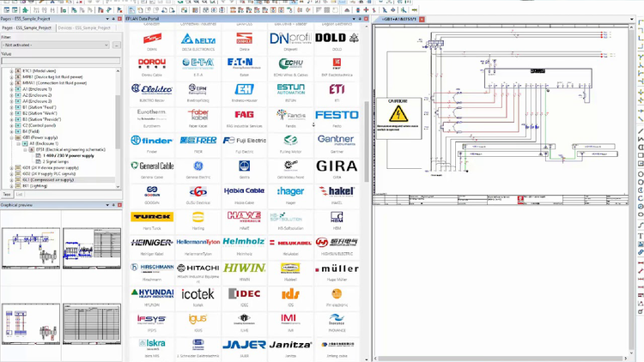Click the Value input field
644x362 pixels.
click(x=60, y=61)
